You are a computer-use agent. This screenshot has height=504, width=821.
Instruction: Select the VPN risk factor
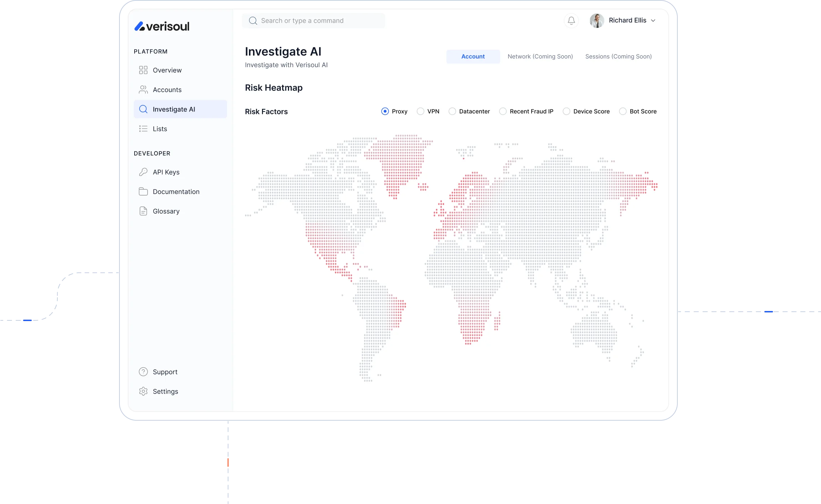click(420, 111)
